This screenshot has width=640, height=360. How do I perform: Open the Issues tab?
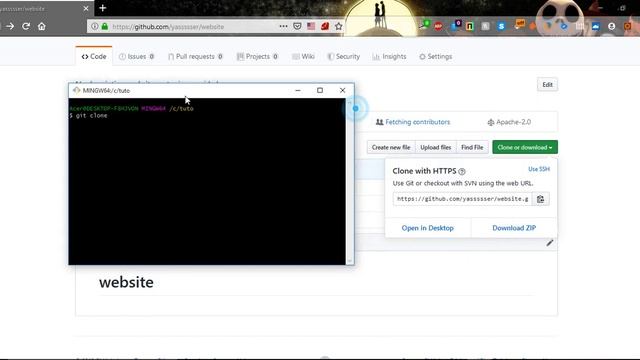click(x=136, y=56)
